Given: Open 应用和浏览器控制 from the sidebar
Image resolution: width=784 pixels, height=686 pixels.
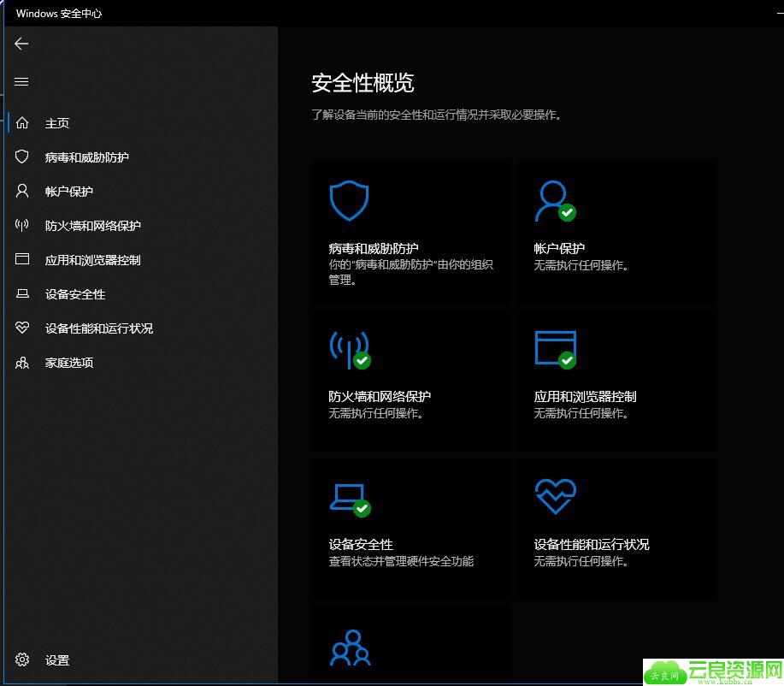Looking at the screenshot, I should [93, 260].
